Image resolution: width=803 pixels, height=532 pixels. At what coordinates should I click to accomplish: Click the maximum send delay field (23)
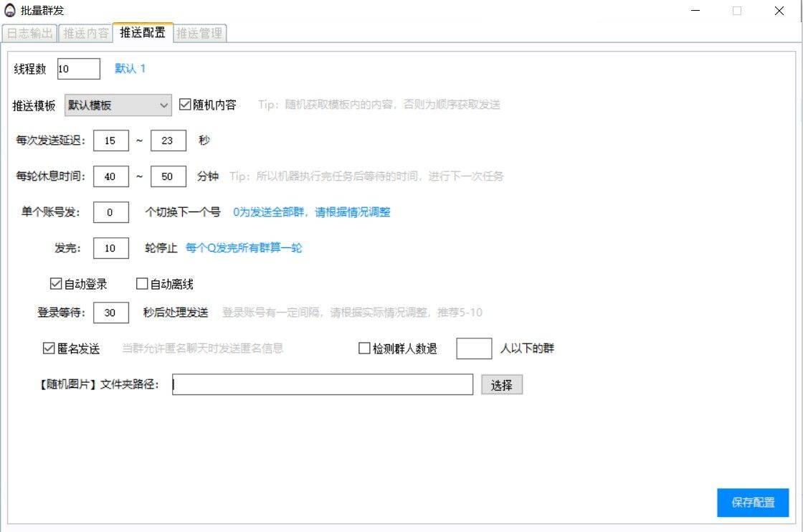[x=168, y=141]
